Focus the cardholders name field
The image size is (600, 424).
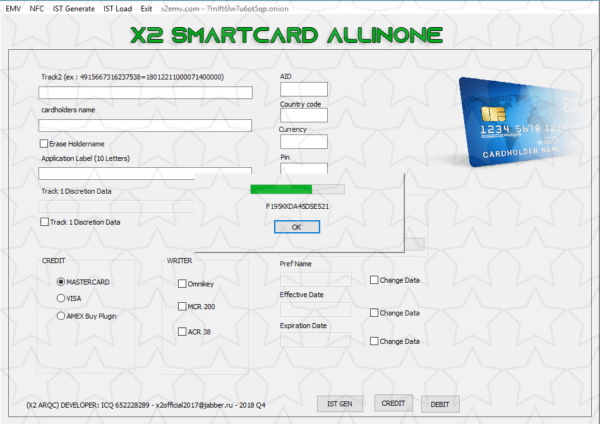145,125
